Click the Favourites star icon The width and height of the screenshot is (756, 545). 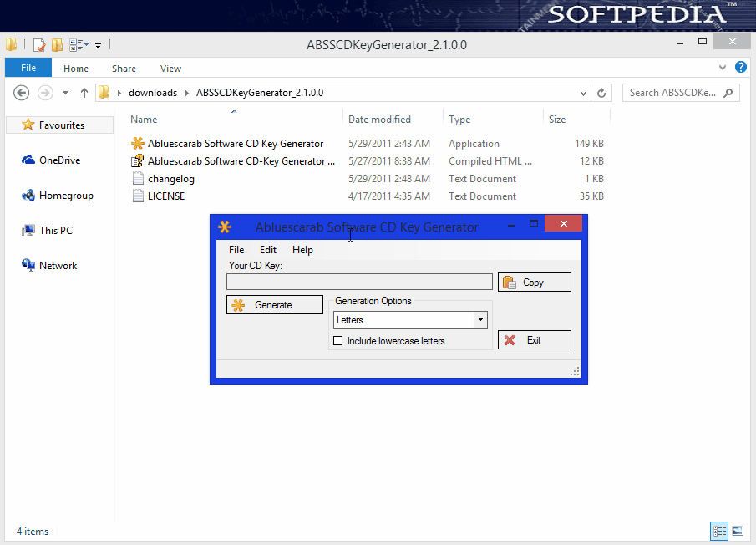click(x=28, y=125)
